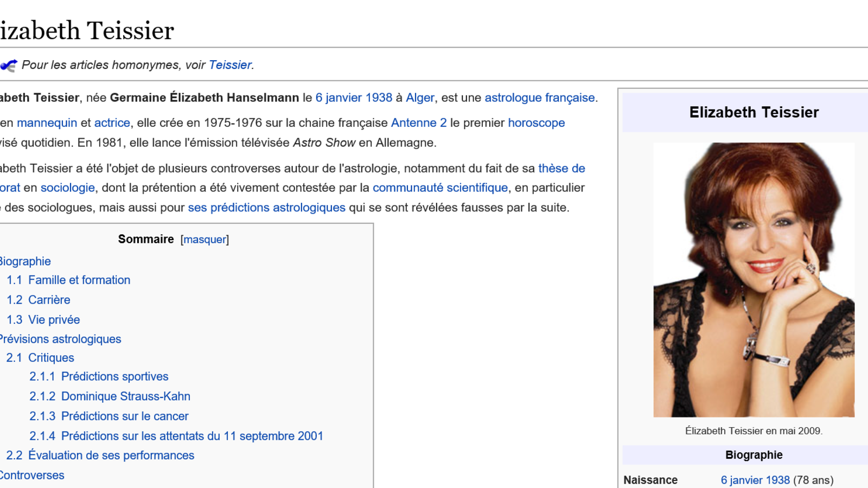Click the disambiguation icon beside homonymes note
The width and height of the screenshot is (868, 488).
click(9, 65)
